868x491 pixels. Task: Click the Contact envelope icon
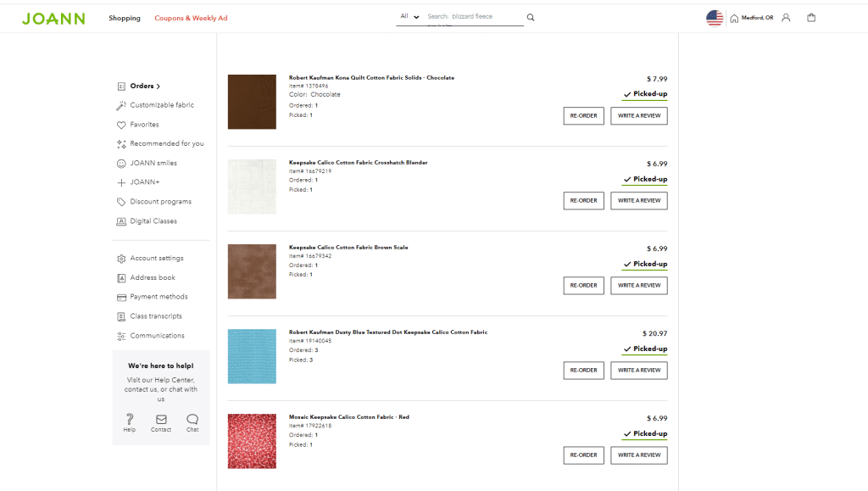click(x=161, y=419)
